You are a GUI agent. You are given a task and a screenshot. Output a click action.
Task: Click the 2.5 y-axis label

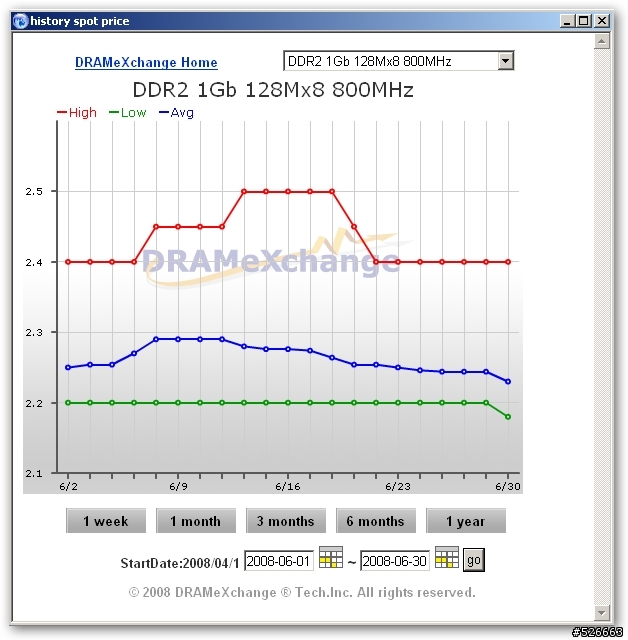coord(34,191)
